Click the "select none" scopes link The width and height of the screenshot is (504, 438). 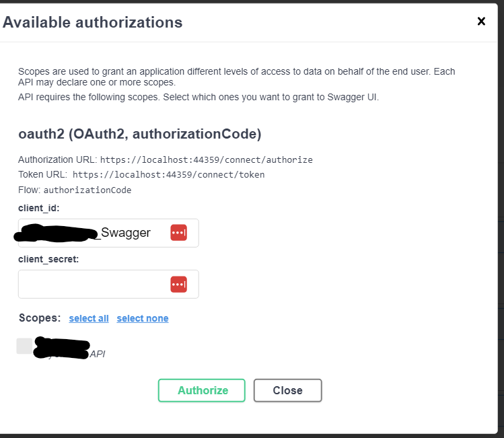pos(143,318)
